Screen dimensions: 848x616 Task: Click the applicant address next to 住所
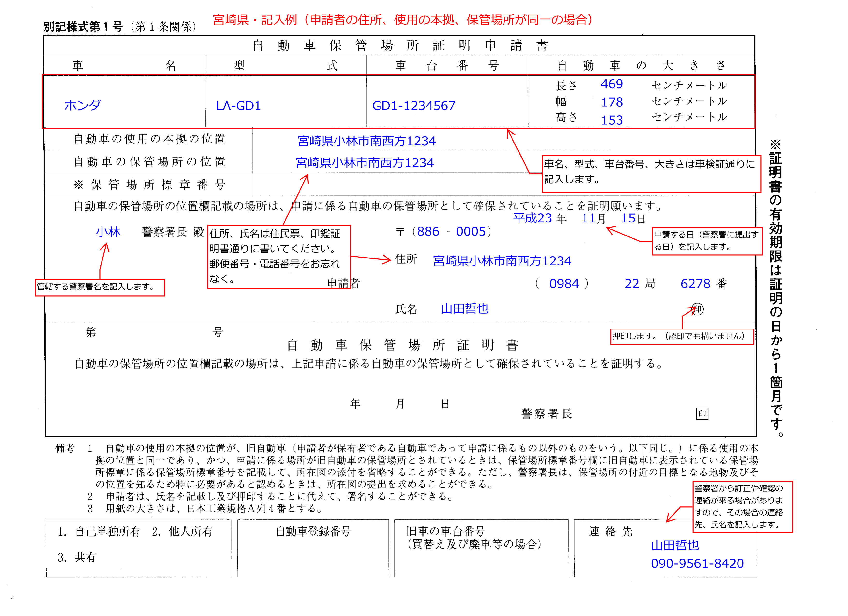tap(502, 261)
